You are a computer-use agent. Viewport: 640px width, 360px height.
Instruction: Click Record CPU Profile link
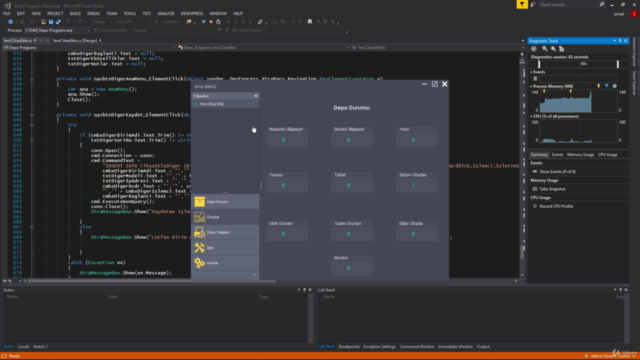[556, 207]
